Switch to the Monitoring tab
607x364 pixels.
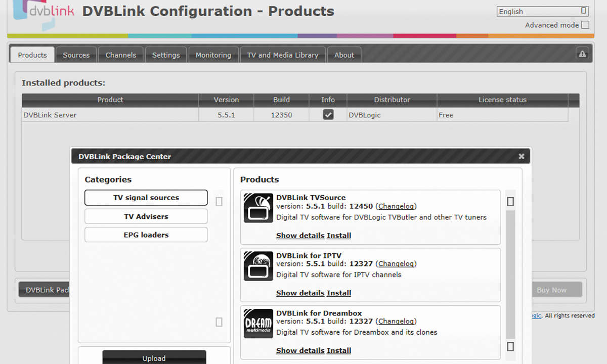[x=213, y=55]
